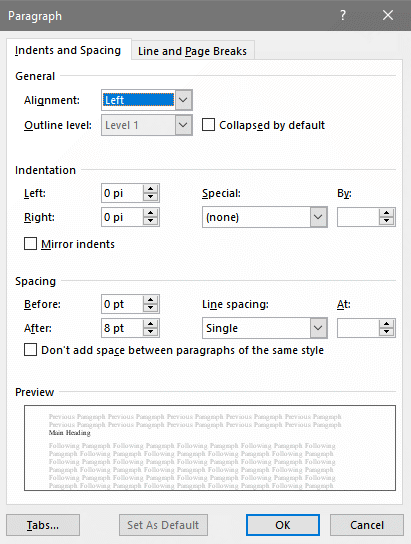Screen dimensions: 411x544
Task: Enable Collapsed by default checkbox
Action: [208, 125]
